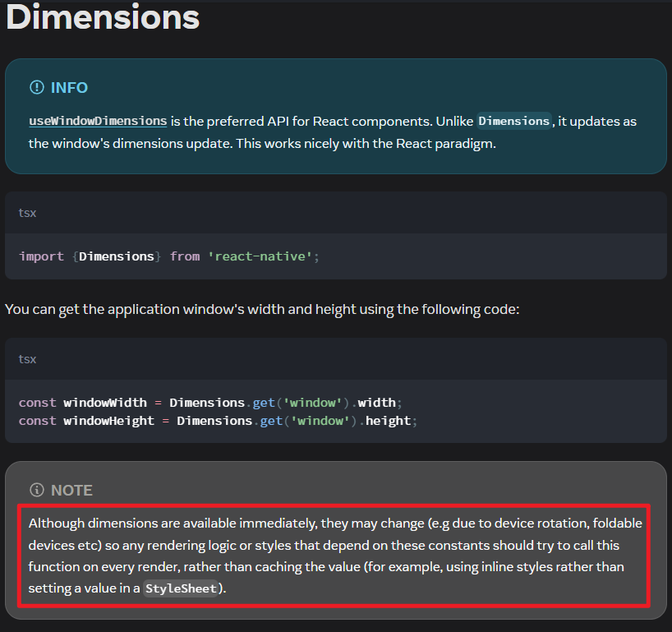Click the StyleSheet inline code term
672x632 pixels.
pyautogui.click(x=181, y=588)
